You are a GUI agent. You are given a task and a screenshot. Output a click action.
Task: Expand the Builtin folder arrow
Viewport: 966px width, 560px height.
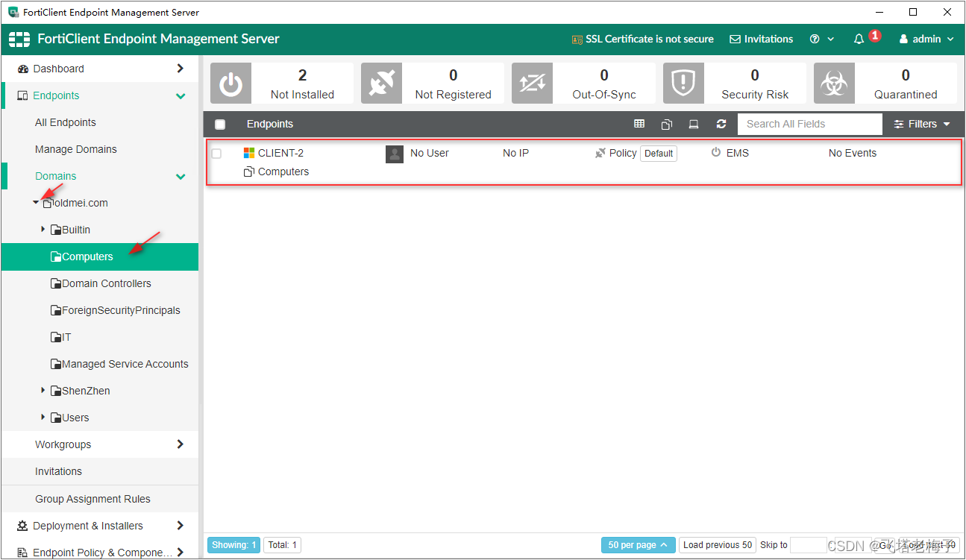tap(43, 230)
